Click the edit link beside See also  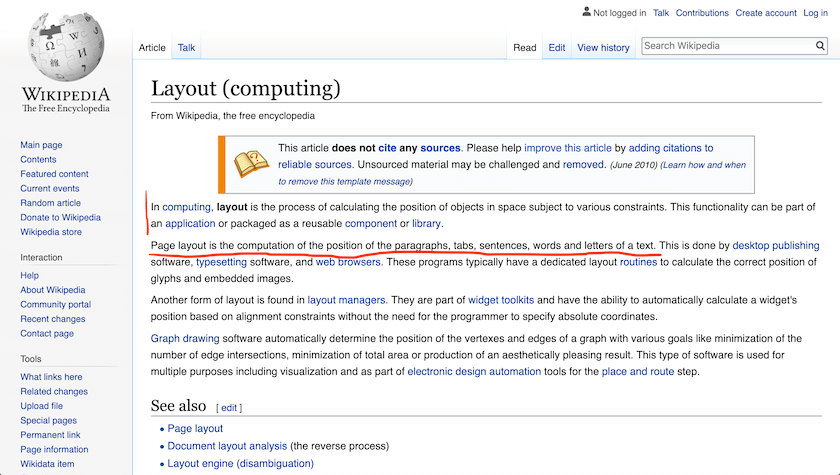[229, 408]
